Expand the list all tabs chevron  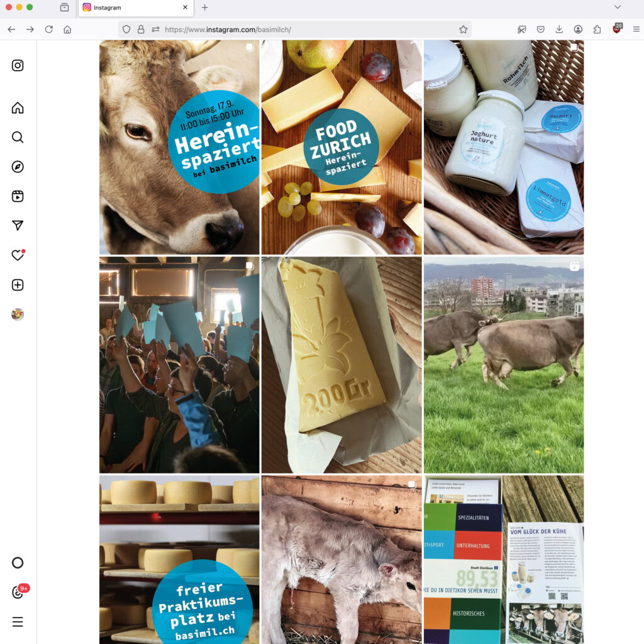pos(617,8)
